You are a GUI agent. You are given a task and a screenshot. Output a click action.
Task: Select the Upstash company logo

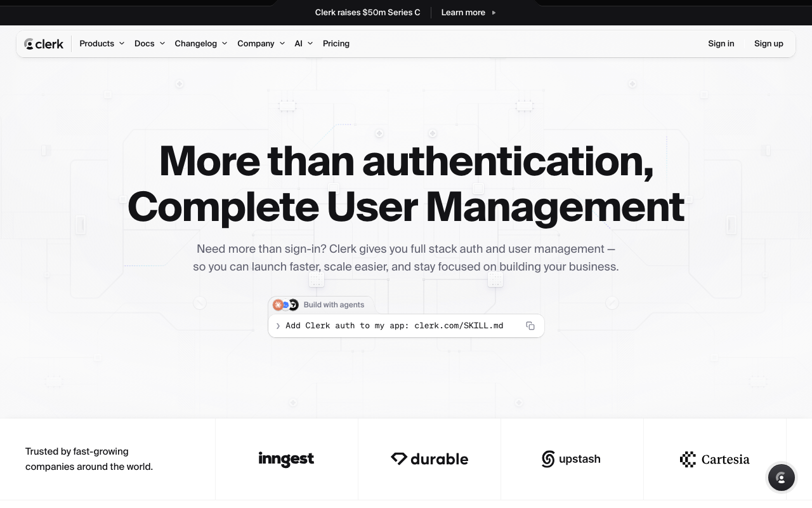click(571, 459)
